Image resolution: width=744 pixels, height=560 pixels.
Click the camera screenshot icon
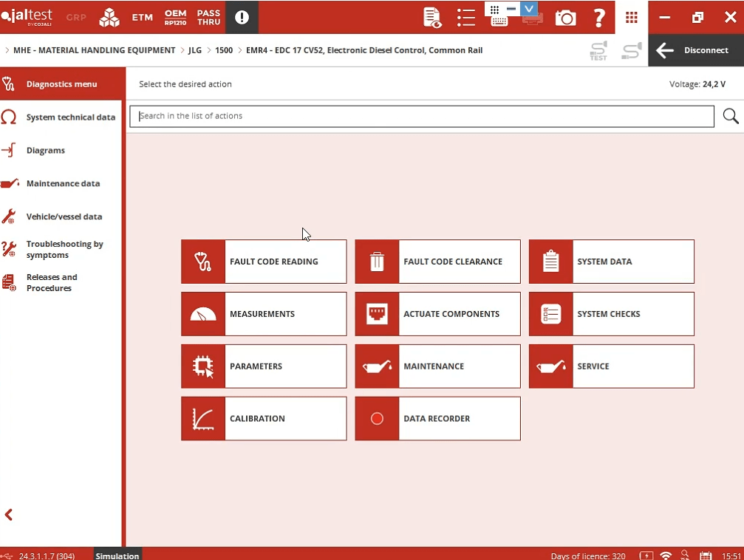[565, 18]
